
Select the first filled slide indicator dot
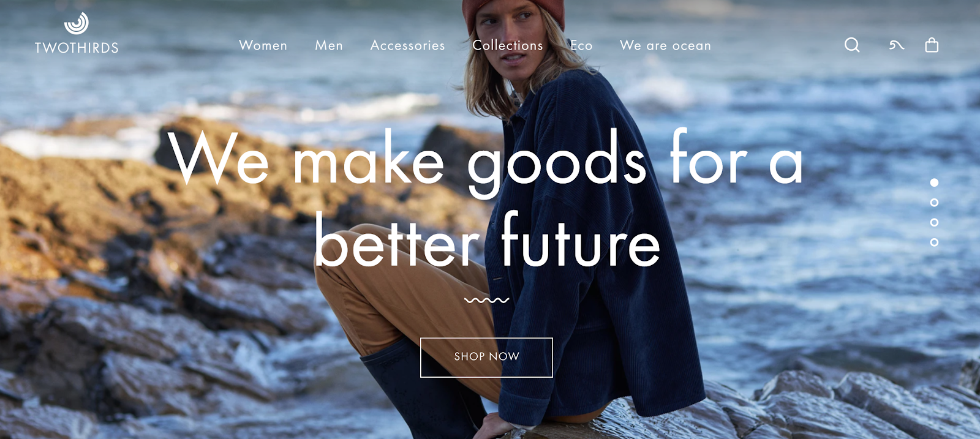pyautogui.click(x=934, y=182)
